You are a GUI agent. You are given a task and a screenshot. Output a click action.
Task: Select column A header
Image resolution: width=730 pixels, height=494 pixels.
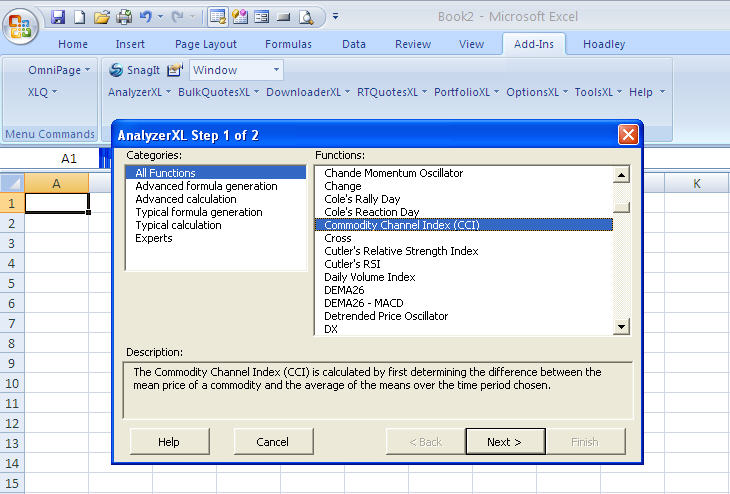pyautogui.click(x=56, y=183)
